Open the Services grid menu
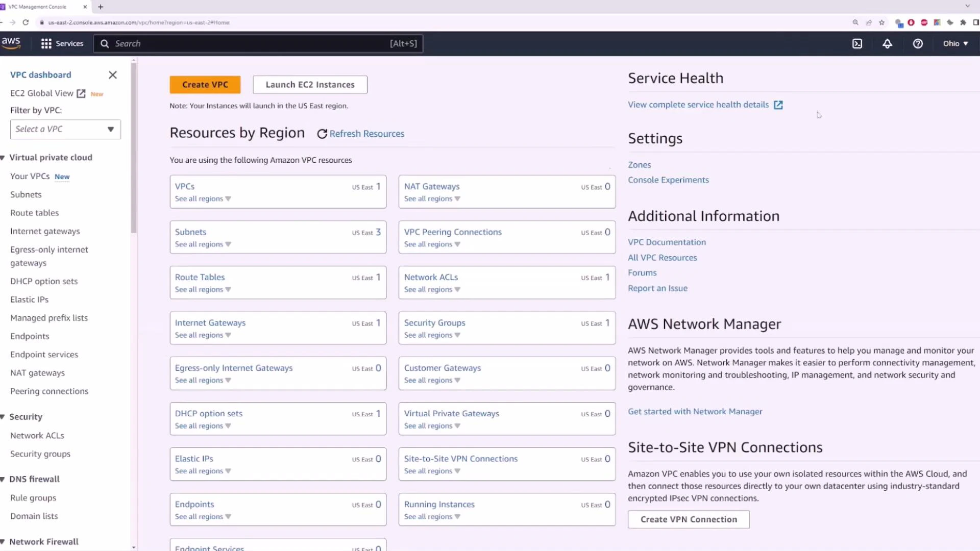 click(x=62, y=43)
